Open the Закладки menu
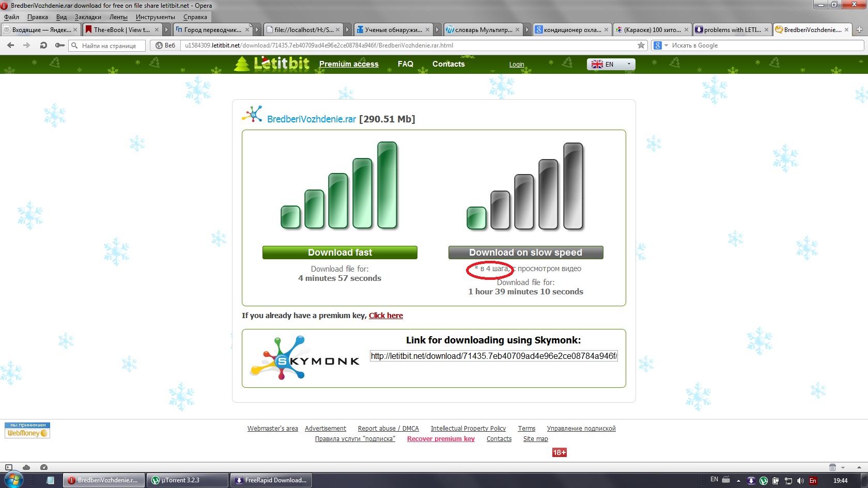Screen dimensions: 868x488 [x=88, y=17]
